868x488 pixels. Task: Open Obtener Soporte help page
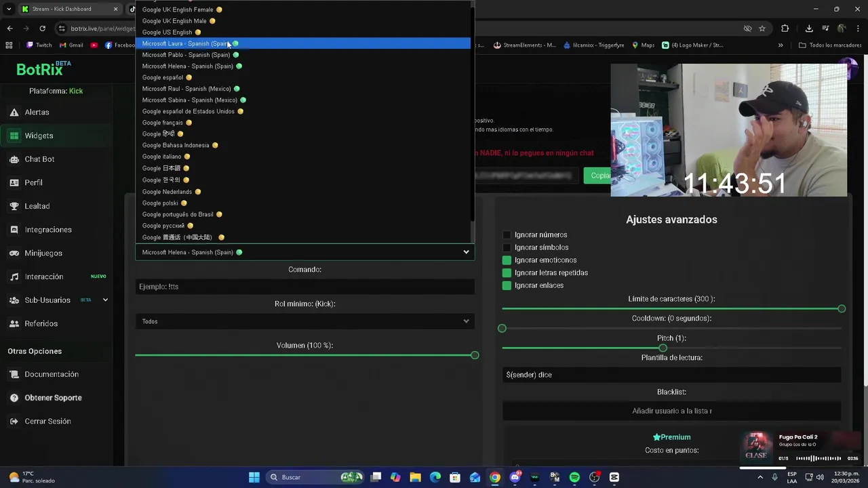click(53, 398)
